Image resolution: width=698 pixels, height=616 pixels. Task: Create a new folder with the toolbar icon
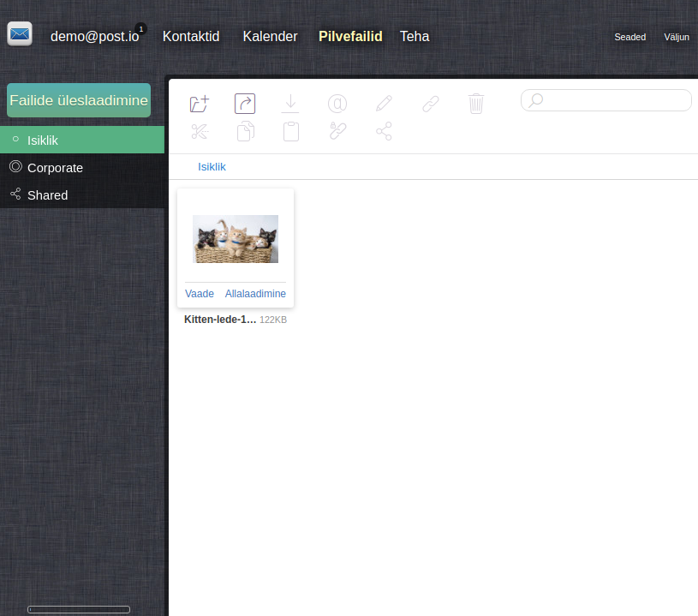(199, 104)
